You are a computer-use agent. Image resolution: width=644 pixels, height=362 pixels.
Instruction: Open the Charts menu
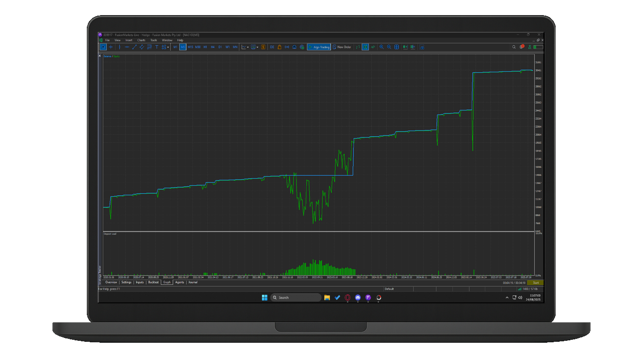(141, 40)
